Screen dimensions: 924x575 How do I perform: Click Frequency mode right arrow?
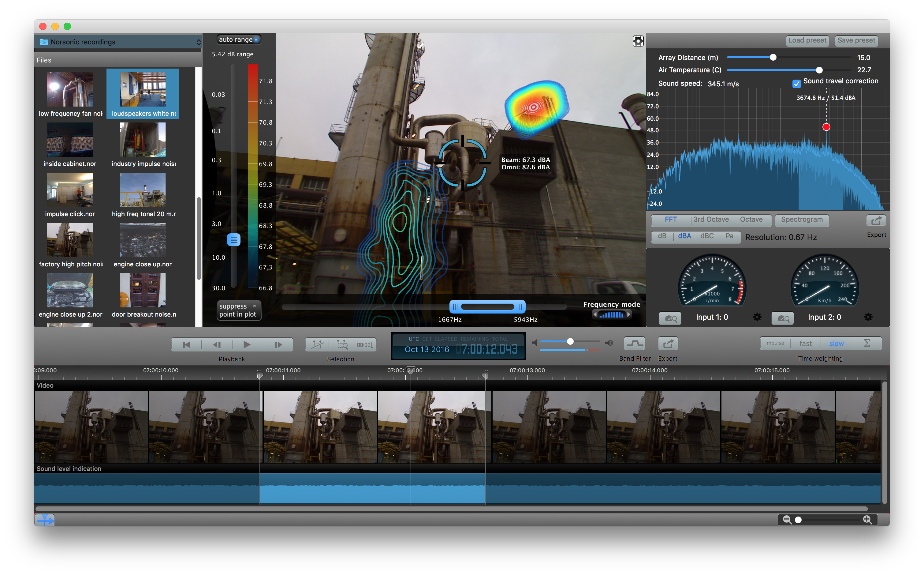[629, 314]
